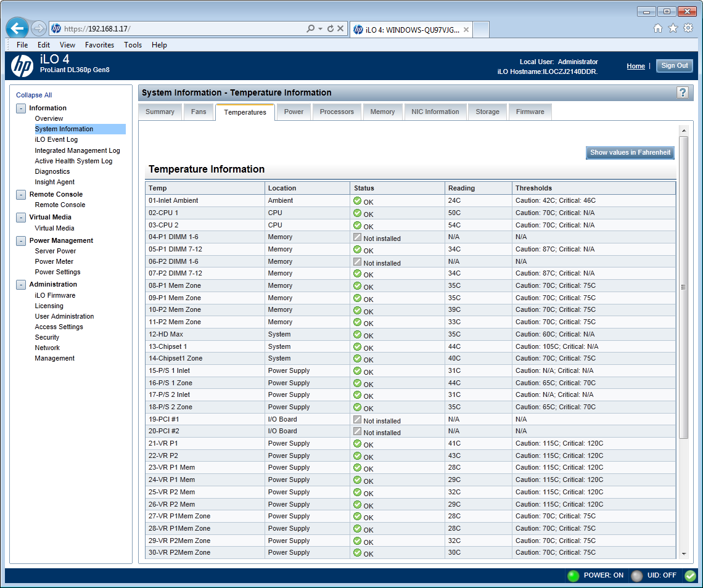Click the browser Back arrow button

pos(17,29)
